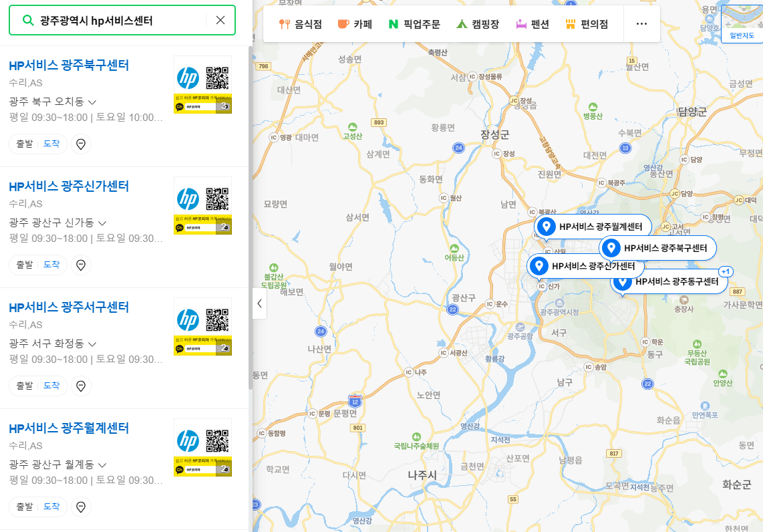
Task: Expand the +1 clustered marker badge
Action: click(726, 271)
